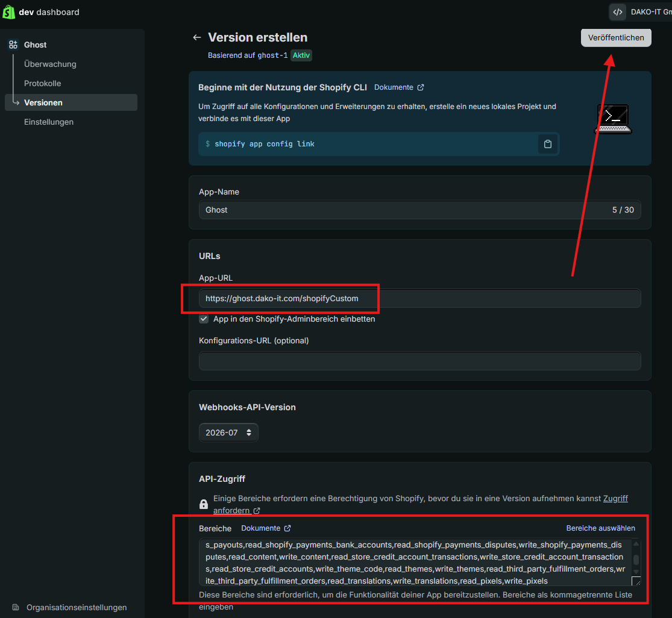Click the Shopify logo icon

[8, 12]
